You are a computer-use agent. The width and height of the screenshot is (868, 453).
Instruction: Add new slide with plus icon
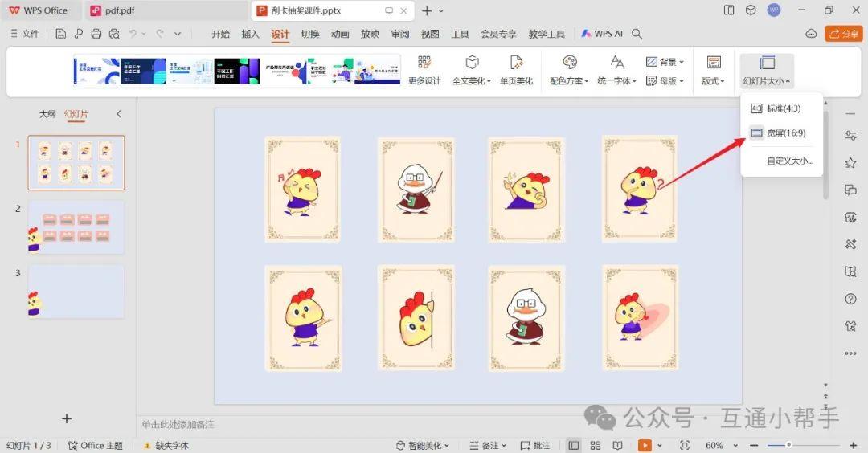point(67,418)
